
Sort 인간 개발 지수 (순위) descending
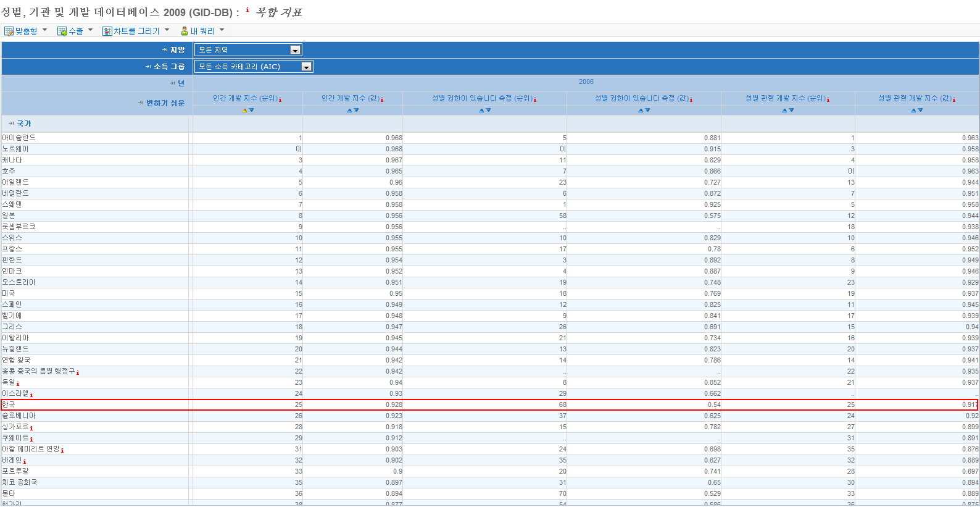(252, 110)
